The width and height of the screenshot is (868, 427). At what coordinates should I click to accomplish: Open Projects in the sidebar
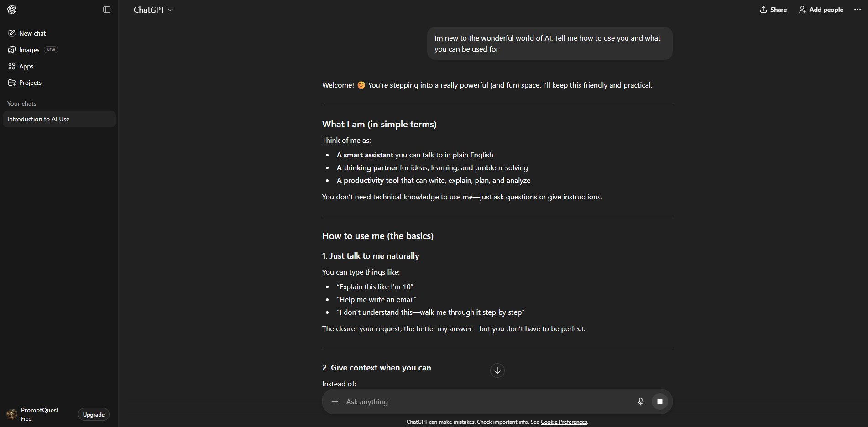coord(30,83)
